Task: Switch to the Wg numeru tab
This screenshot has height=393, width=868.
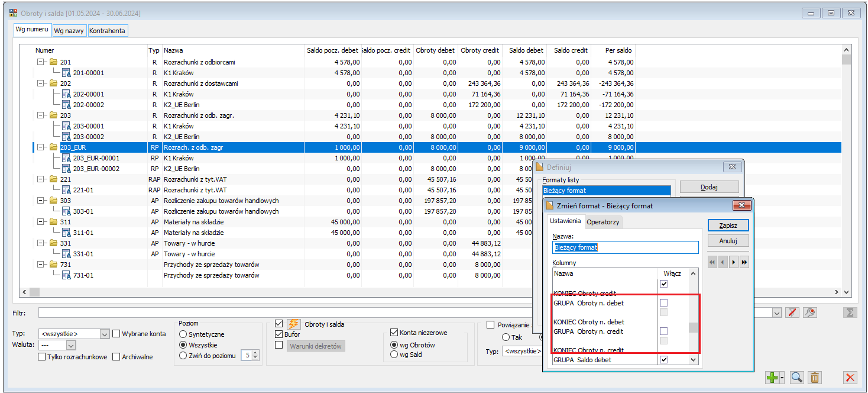Action: click(x=33, y=30)
